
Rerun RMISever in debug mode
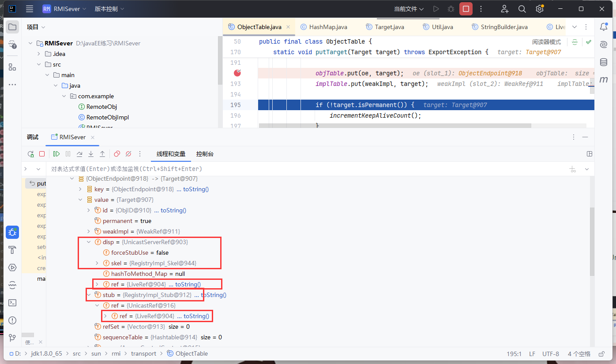tap(31, 154)
